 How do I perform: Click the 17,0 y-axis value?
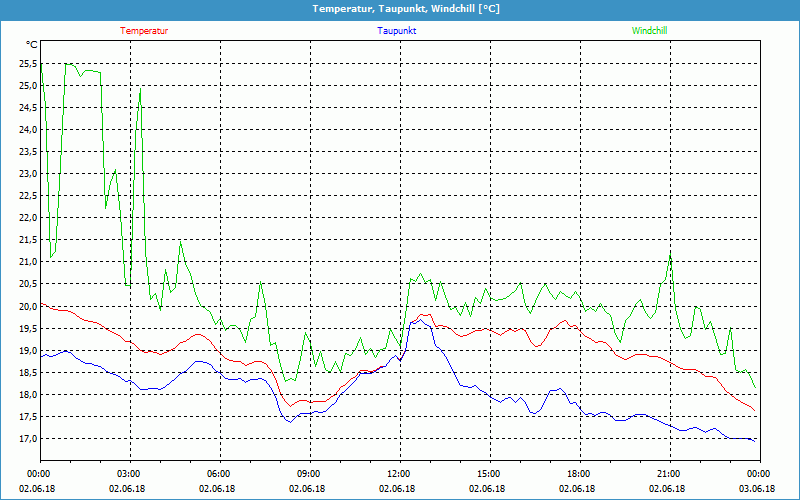[28, 439]
